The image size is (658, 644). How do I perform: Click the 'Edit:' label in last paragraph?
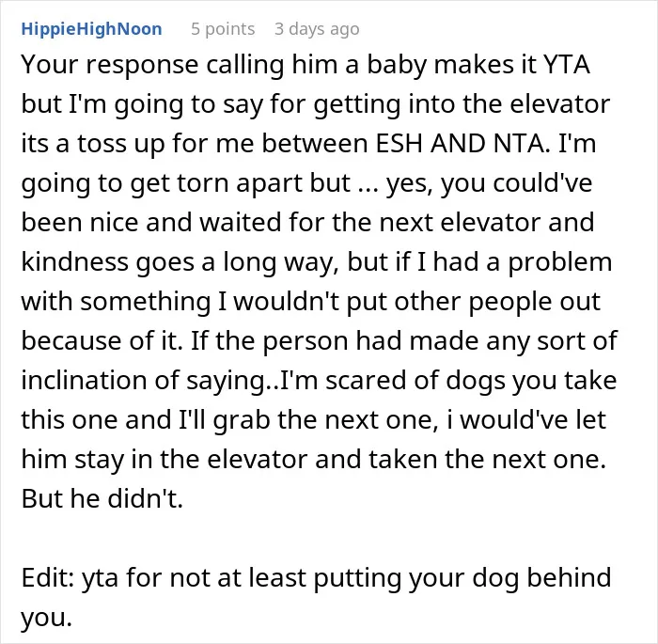point(48,577)
